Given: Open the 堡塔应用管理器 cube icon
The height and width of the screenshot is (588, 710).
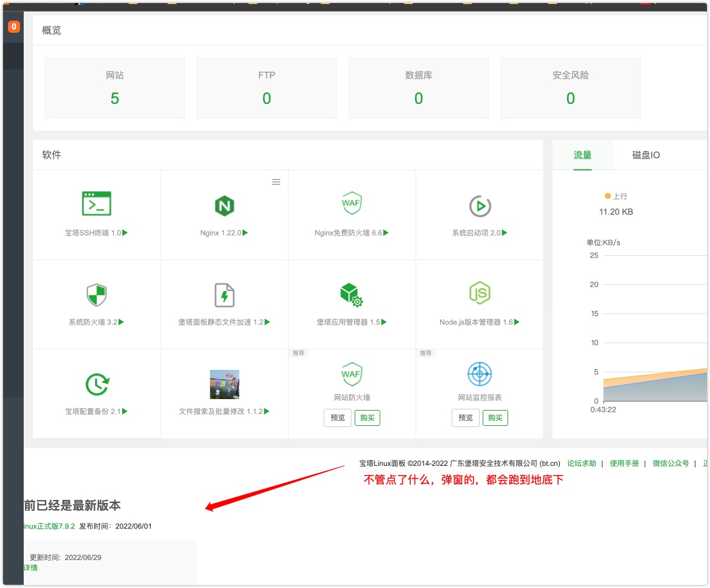Looking at the screenshot, I should point(351,295).
